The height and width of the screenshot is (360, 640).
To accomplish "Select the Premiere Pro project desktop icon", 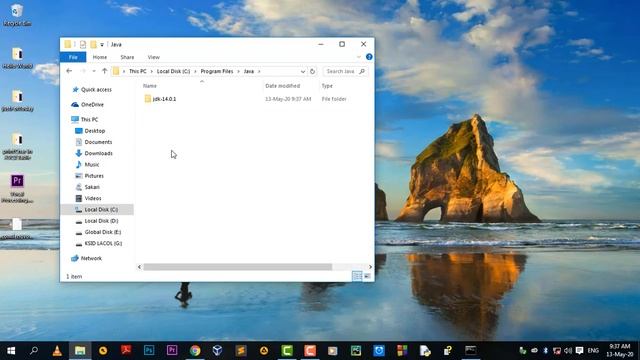I will (17, 189).
